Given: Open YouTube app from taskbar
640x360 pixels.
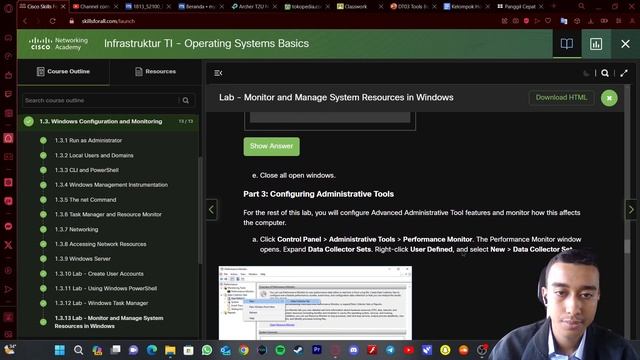Looking at the screenshot, I should point(409,350).
